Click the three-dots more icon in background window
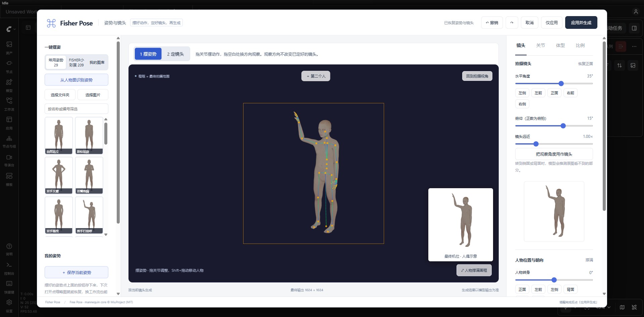644x317 pixels. coord(634,46)
